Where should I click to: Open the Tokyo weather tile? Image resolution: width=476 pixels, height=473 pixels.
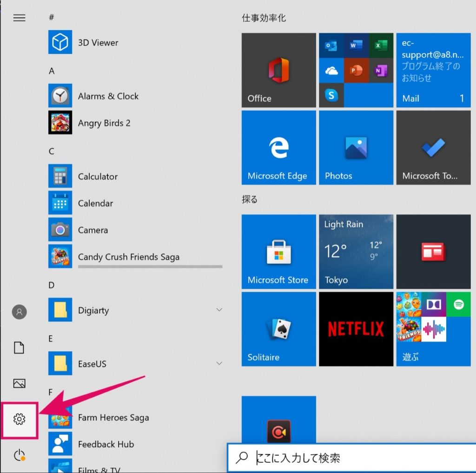(356, 252)
